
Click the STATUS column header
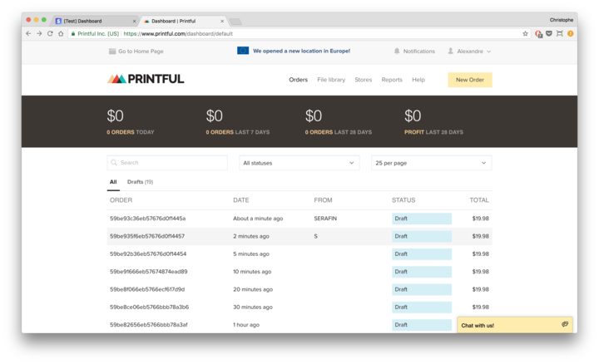[403, 200]
